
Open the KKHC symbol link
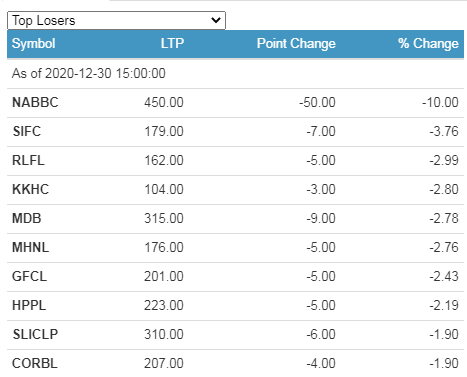(31, 189)
